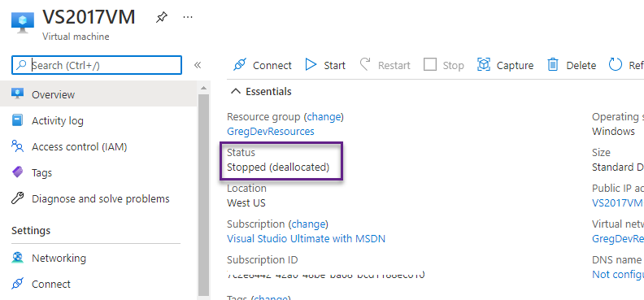This screenshot has width=644, height=300.
Task: Click the Diagnose wrench icon
Action: pyautogui.click(x=18, y=198)
